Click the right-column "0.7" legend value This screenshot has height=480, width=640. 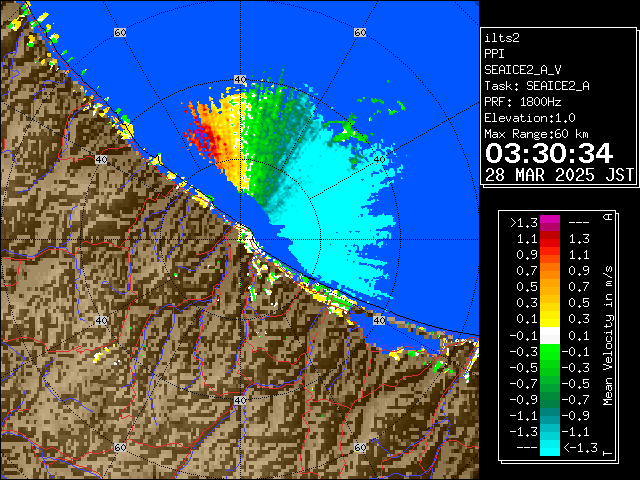pyautogui.click(x=579, y=287)
